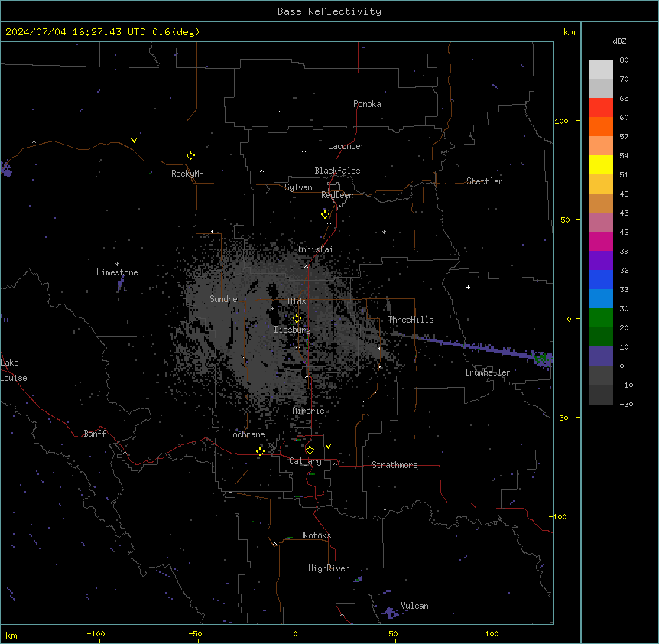This screenshot has height=644, width=659.
Task: Click the Airdrie label
Action: click(308, 411)
